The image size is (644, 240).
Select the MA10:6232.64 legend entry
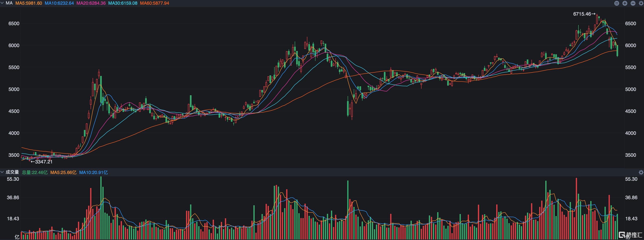59,3
